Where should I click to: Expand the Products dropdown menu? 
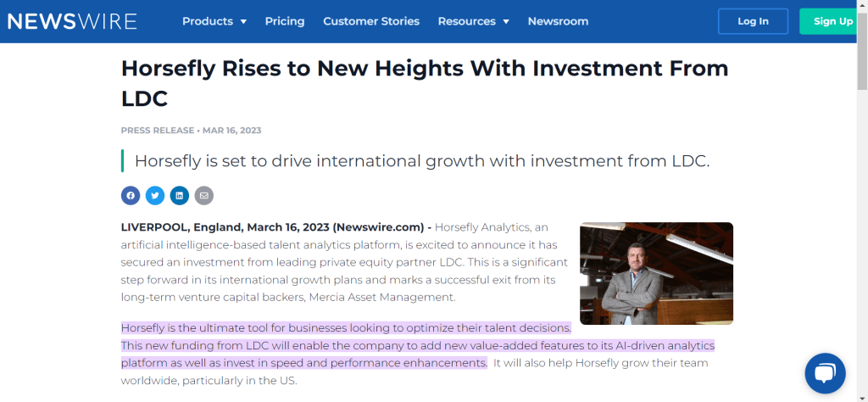pos(214,21)
